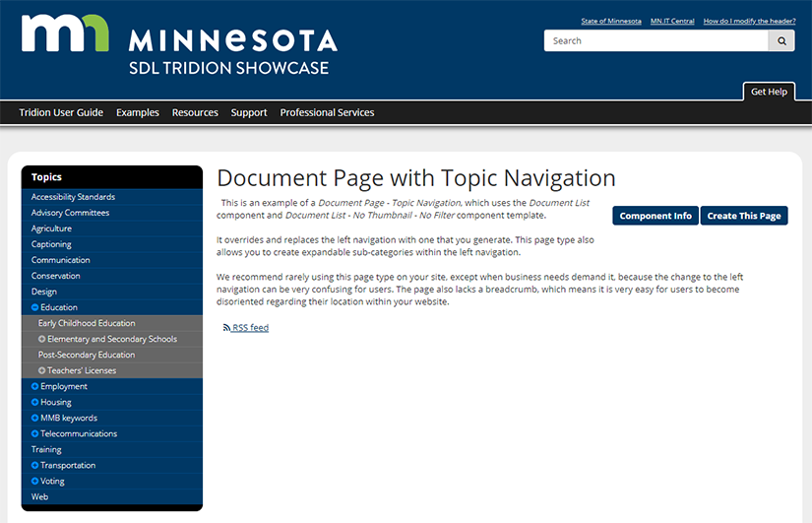812x523 pixels.
Task: Open the Get Help tab
Action: click(x=769, y=92)
